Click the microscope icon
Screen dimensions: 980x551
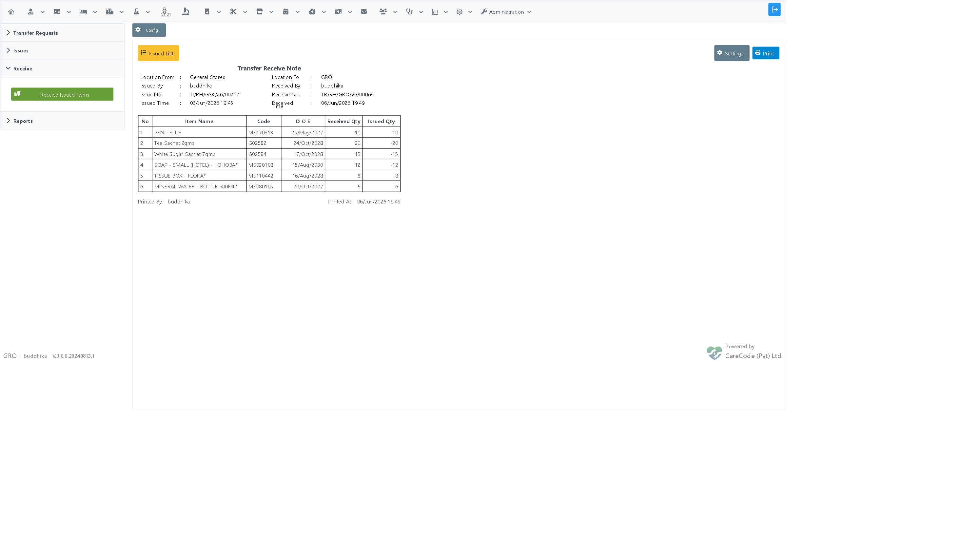point(186,12)
